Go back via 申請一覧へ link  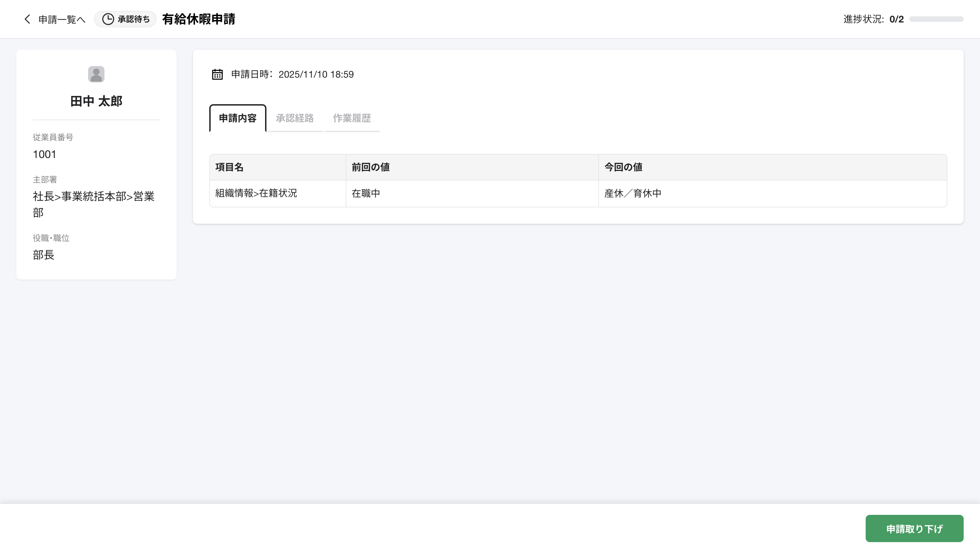pos(62,19)
